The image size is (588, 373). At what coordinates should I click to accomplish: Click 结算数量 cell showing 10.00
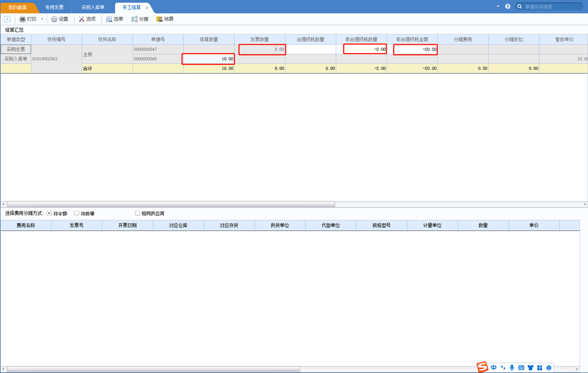[209, 59]
